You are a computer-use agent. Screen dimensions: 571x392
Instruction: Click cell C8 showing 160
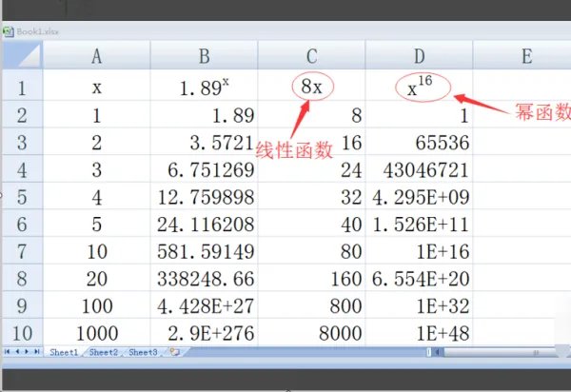(x=311, y=278)
